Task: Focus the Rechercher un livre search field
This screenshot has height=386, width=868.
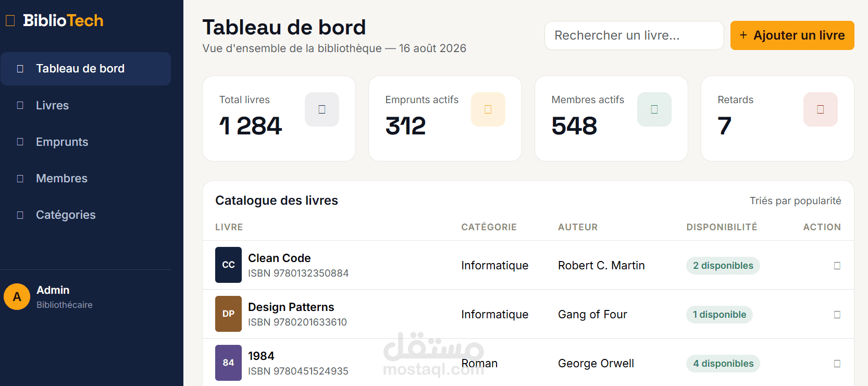Action: [634, 35]
